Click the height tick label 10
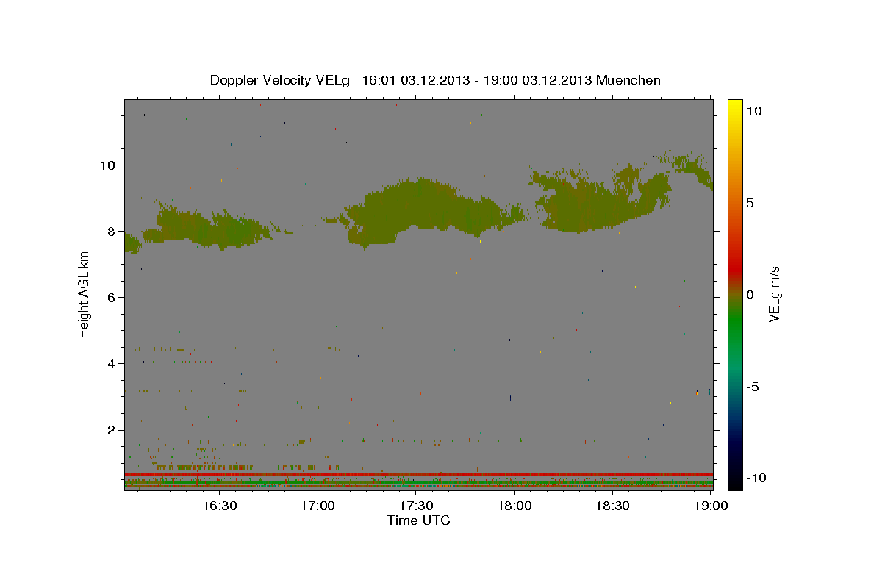882x588 pixels. point(107,165)
